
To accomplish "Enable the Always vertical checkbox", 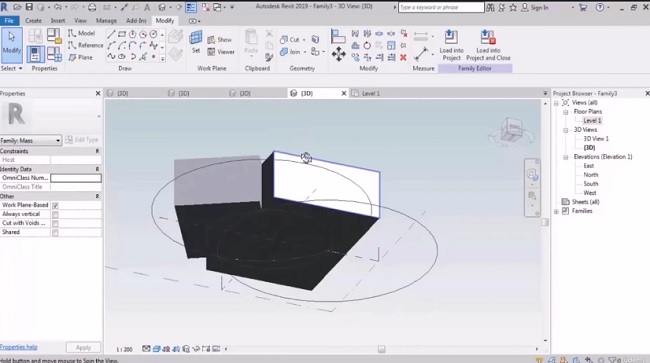I will point(55,214).
